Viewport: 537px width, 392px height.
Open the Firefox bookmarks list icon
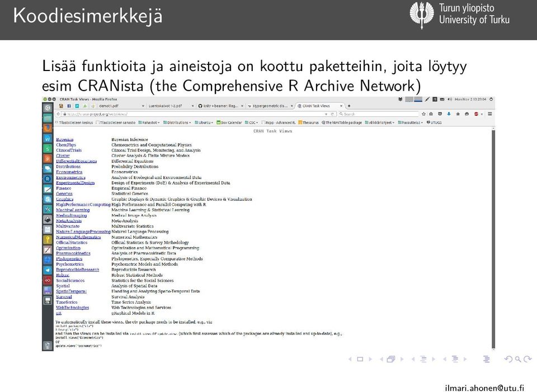point(431,114)
